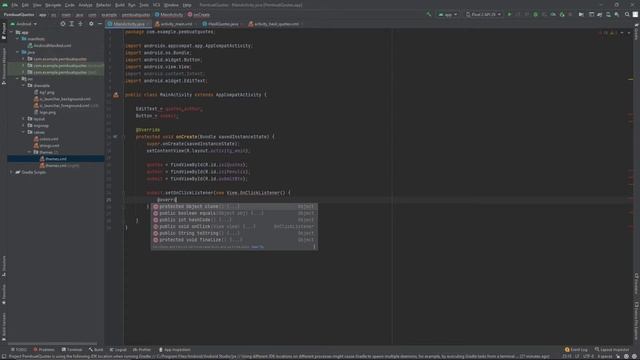This screenshot has width=640, height=360.
Task: Expand the layout folder
Action: tap(24, 119)
